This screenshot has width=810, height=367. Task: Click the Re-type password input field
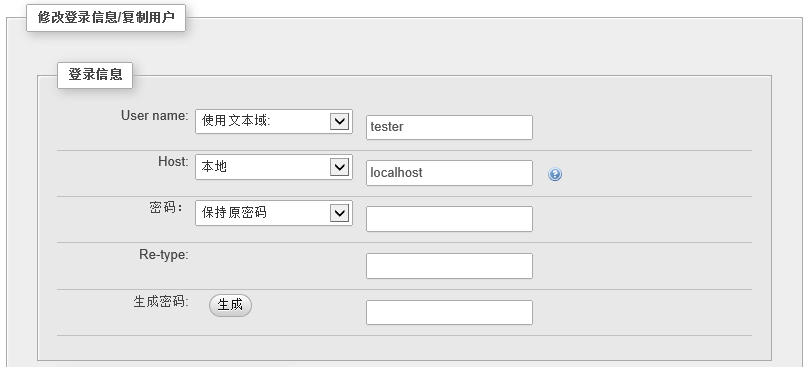[449, 266]
